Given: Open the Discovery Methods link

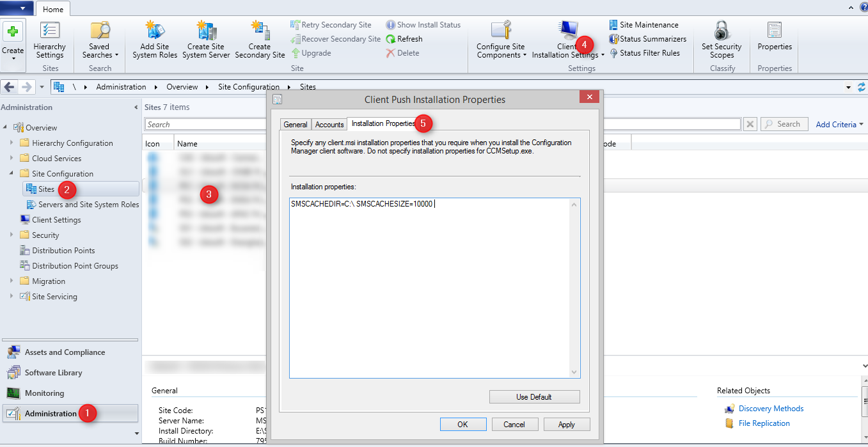Looking at the screenshot, I should click(771, 409).
